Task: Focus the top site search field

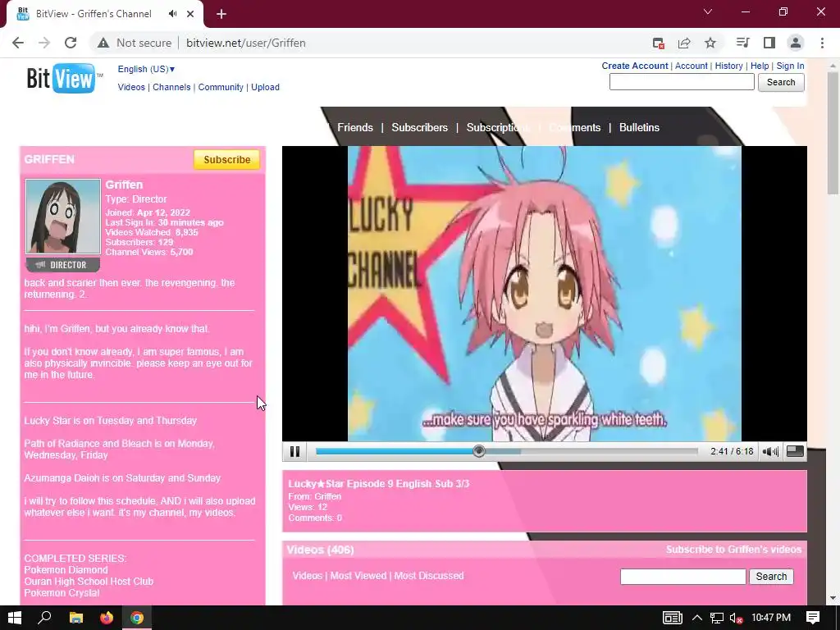Action: coord(682,82)
